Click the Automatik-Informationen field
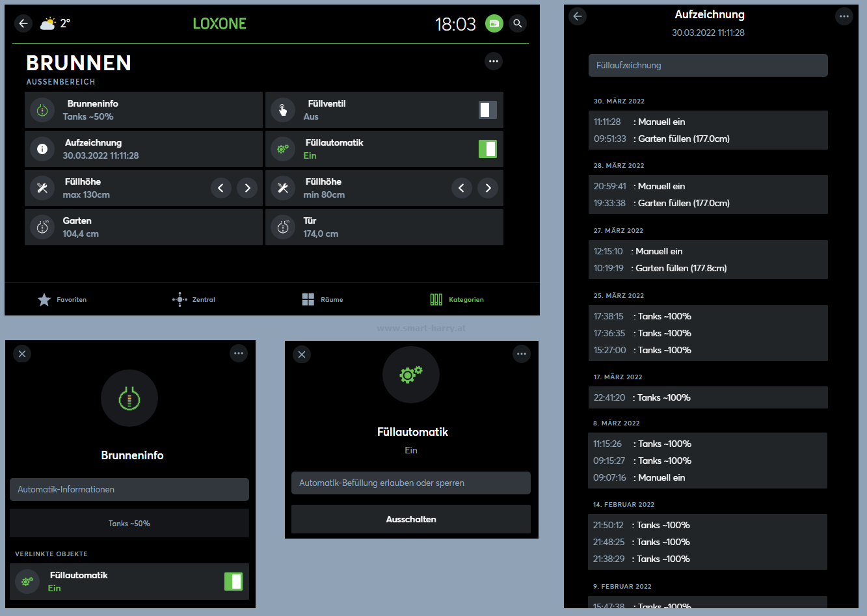The image size is (867, 616). (129, 489)
